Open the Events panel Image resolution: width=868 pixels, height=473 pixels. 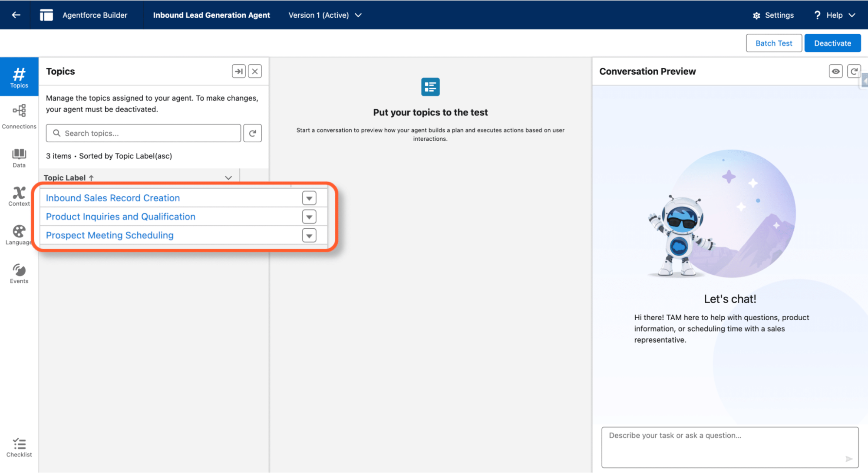coord(19,273)
